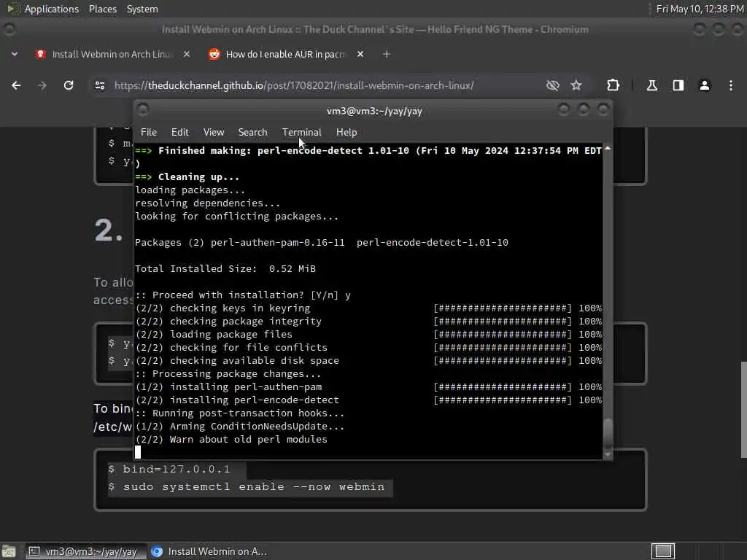Click 'sudo systemctl enable --now webmin' code line
This screenshot has height=560, width=747.
[253, 486]
